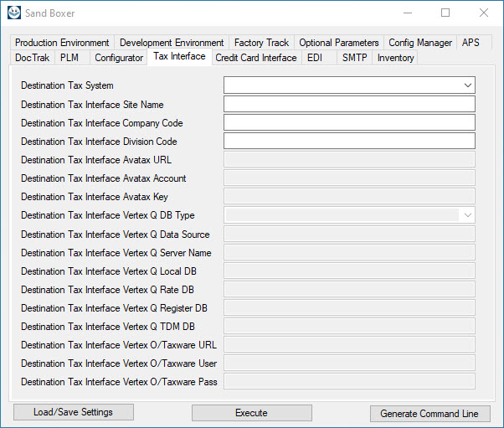Viewport: 504px width, 428px height.
Task: Click the Vertex O/Taxware URL field
Action: tap(349, 344)
